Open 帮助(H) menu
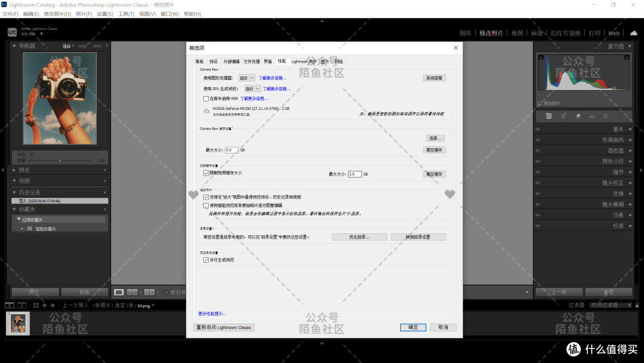This screenshot has width=644, height=363. (x=192, y=14)
